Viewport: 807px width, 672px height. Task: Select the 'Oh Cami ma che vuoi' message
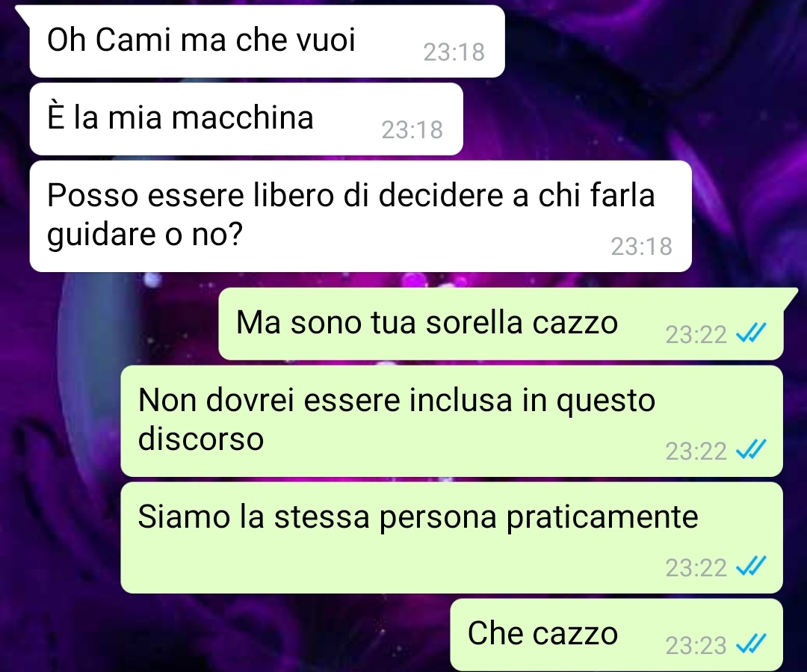(x=267, y=41)
